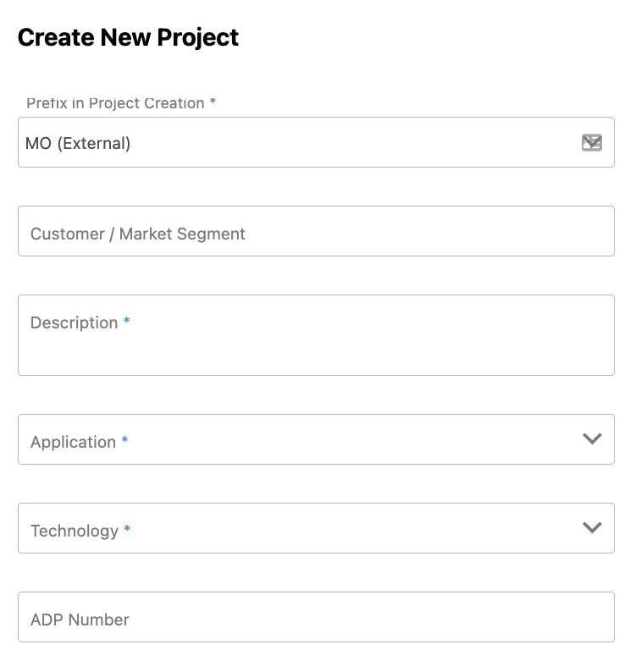
Task: Click the blue asterisk next to Description
Action: (127, 322)
